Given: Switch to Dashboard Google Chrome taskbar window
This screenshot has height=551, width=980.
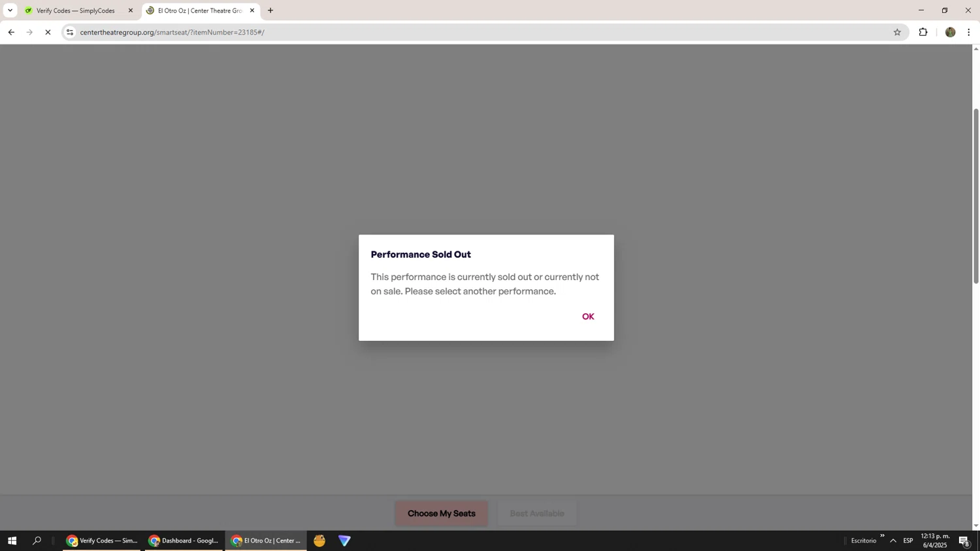Looking at the screenshot, I should (x=184, y=541).
